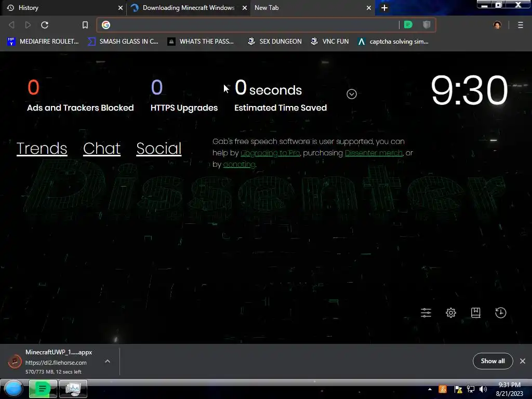Bookmark this page using bookmark icon

[x=85, y=25]
